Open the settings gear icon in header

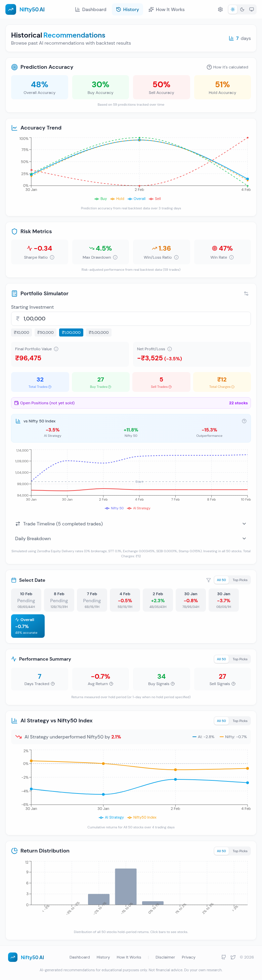(220, 9)
